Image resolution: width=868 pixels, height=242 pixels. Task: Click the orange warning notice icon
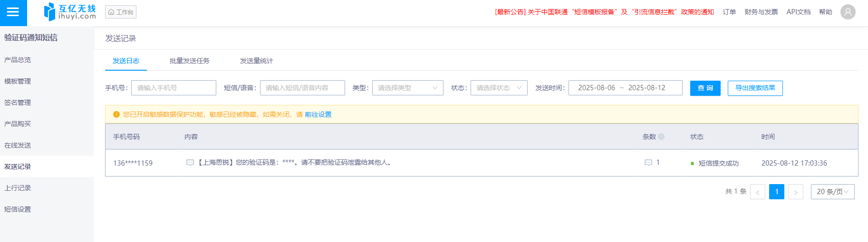tap(116, 114)
